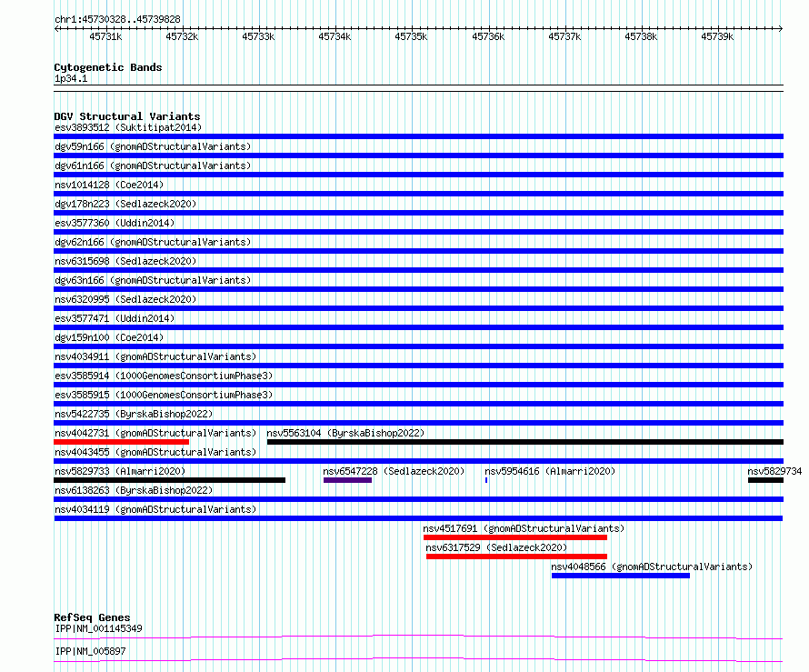
Task: Click the chr1:45730328..45739828 coordinates
Action: tap(117, 19)
